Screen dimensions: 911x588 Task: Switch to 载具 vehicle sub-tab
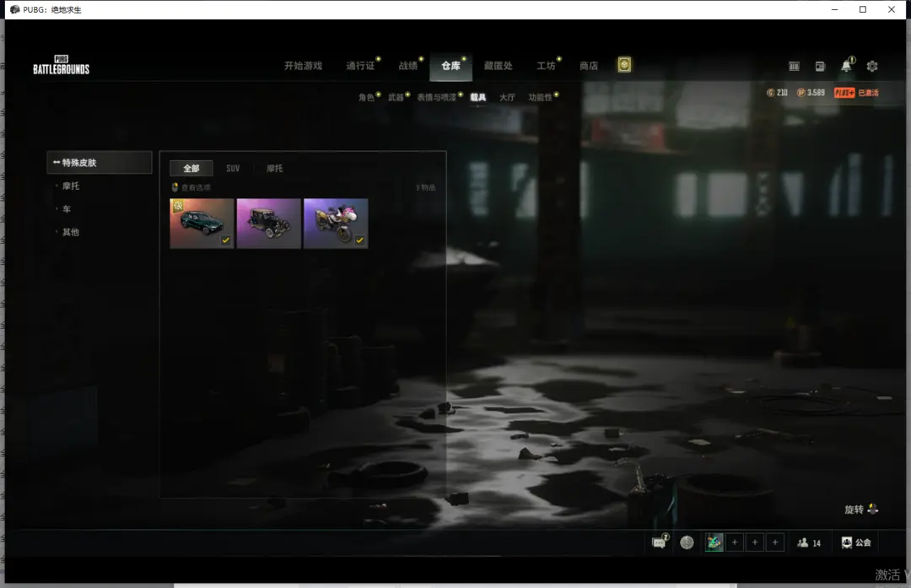477,97
